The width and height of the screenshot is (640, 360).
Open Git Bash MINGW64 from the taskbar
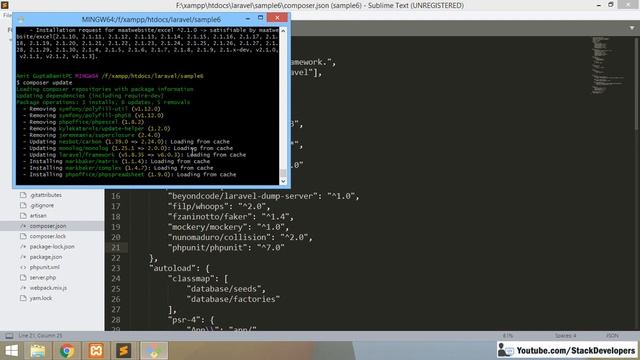154,351
